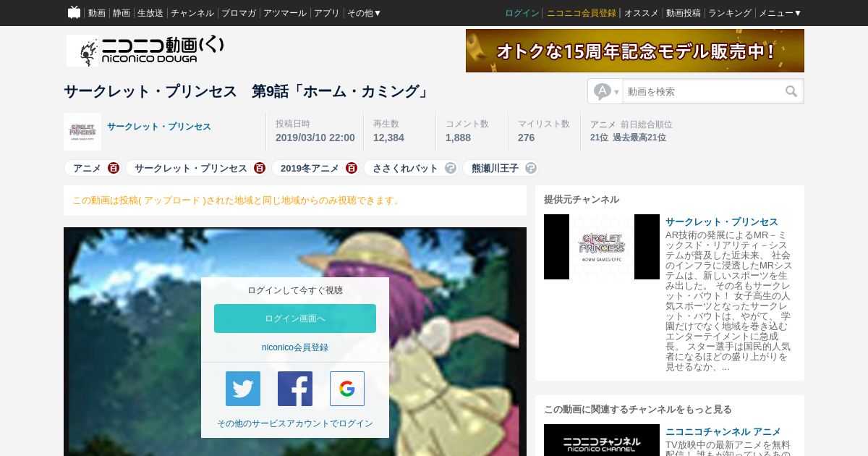
Task: Open the search target selector dropdown
Action: coord(606,91)
